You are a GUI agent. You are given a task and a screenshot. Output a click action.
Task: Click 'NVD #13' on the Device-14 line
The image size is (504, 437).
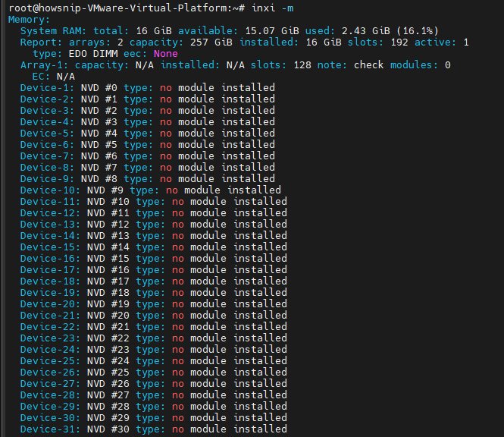[x=108, y=235]
